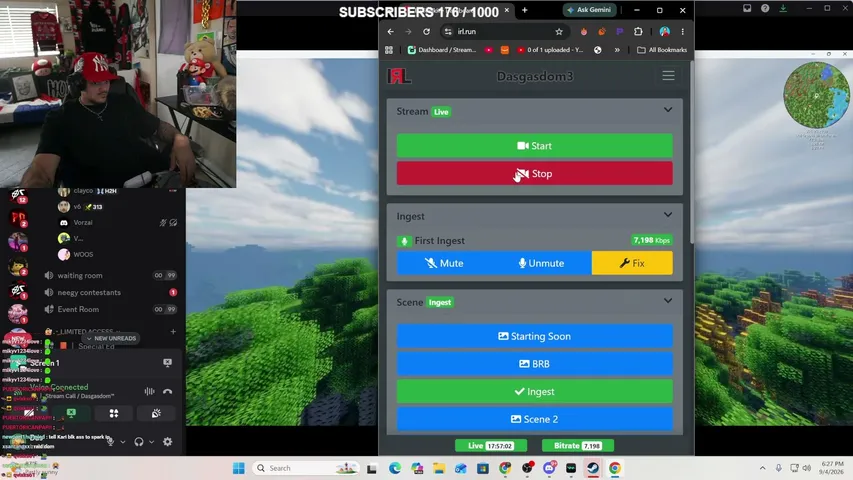The width and height of the screenshot is (853, 480).
Task: Open the taskbar volume control
Action: [807, 468]
